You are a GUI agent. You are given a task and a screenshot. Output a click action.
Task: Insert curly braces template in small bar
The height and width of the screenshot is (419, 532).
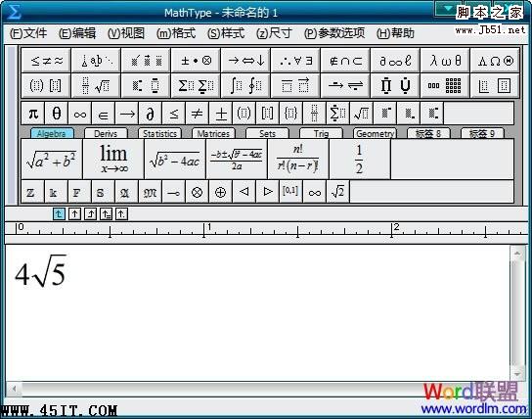click(x=291, y=114)
